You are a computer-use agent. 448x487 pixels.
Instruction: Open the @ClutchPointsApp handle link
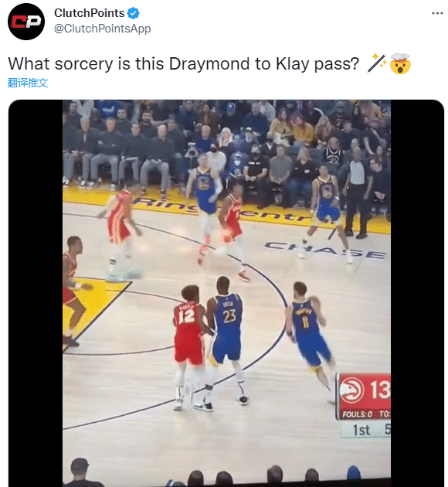click(x=103, y=29)
